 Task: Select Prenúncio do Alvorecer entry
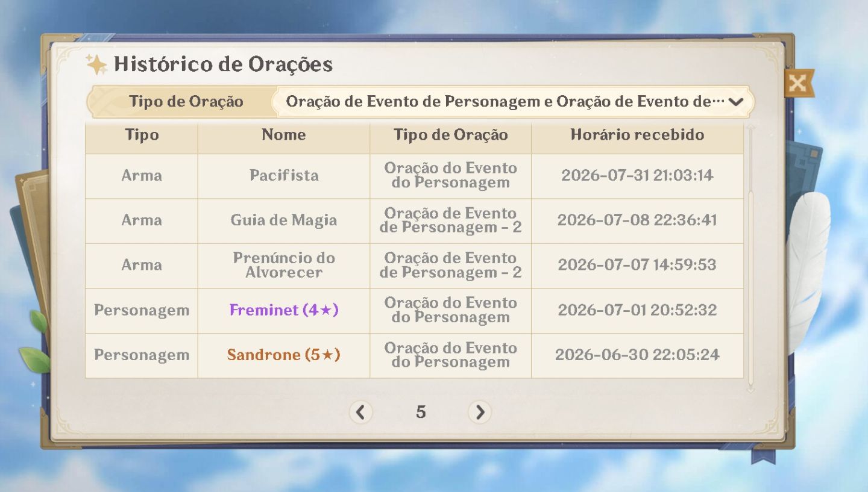[284, 265]
